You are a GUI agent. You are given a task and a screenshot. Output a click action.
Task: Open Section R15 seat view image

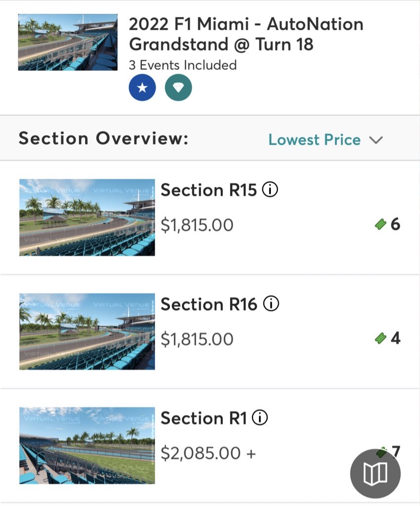pyautogui.click(x=87, y=217)
